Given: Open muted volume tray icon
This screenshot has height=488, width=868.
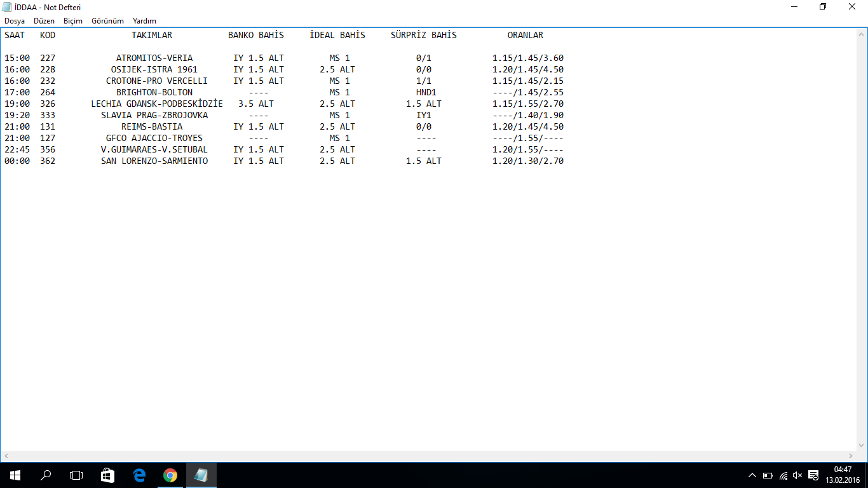Looking at the screenshot, I should tap(798, 475).
